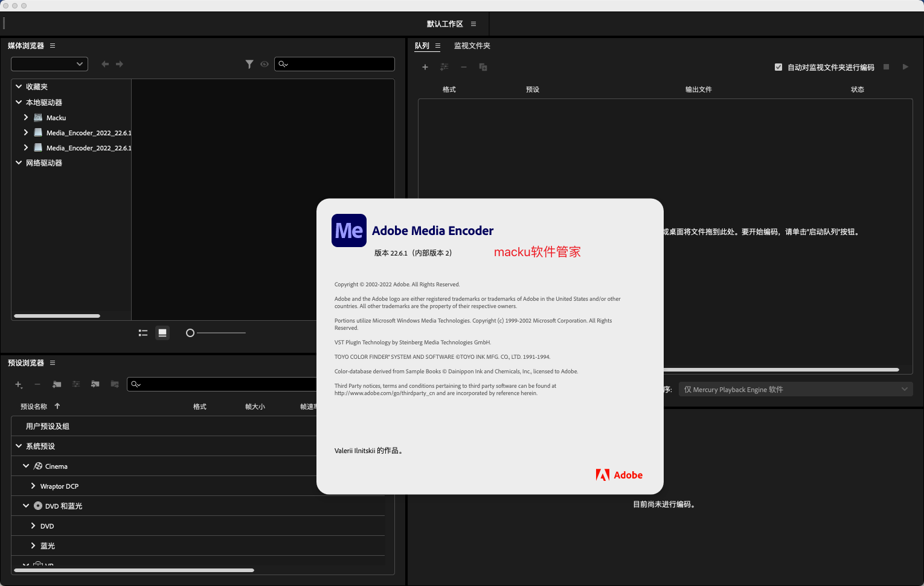Viewport: 924px width, 586px height.
Task: Open the 预设浏览器 panel menu icon
Action: click(53, 363)
